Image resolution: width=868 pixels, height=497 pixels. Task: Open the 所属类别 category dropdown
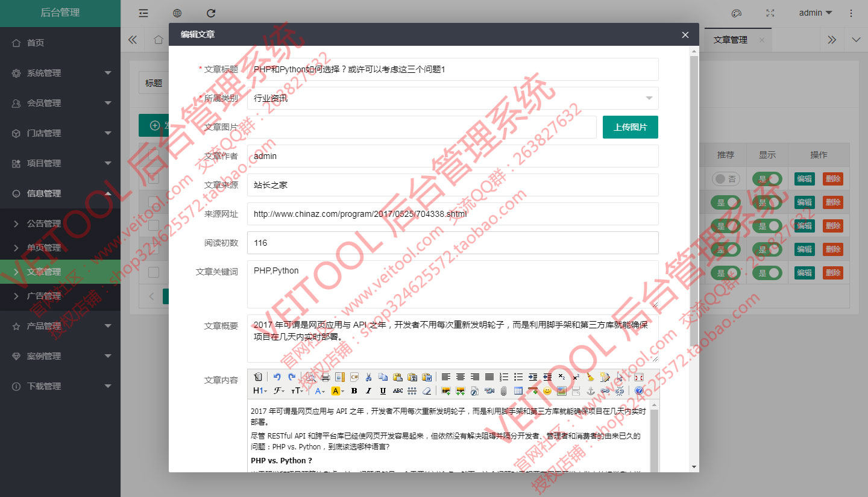[453, 98]
